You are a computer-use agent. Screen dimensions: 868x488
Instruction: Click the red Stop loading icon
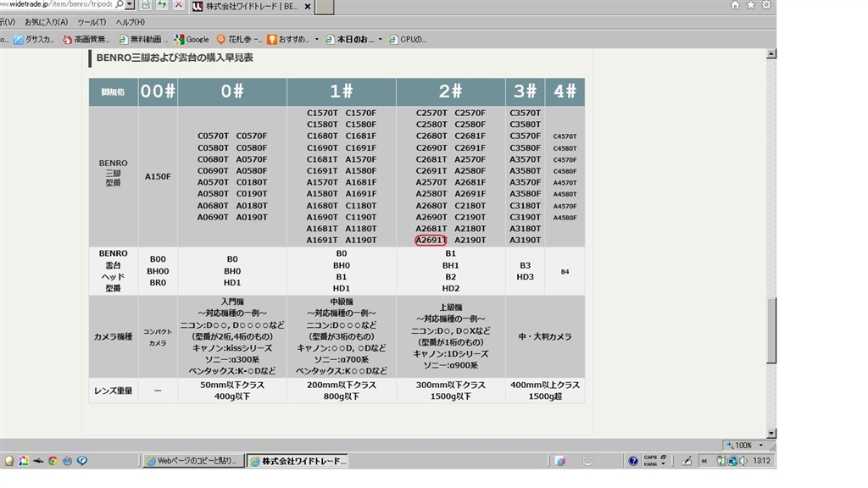(178, 4)
